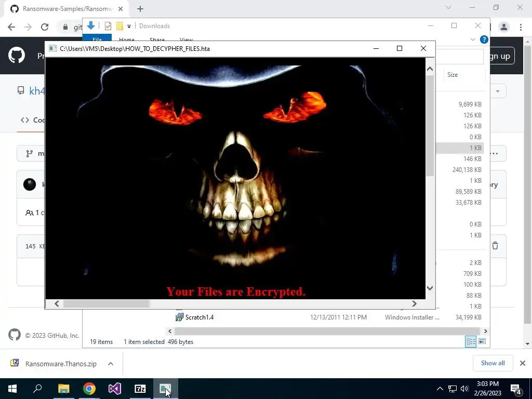This screenshot has width=532, height=399.
Task: Click Explorer quick access down-arrow icon
Action: (x=90, y=25)
